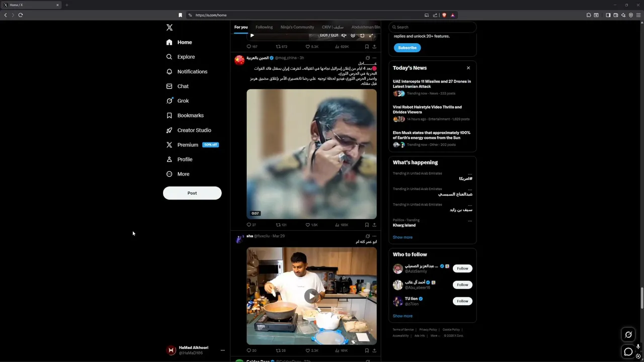Click Brave Shields lion icon in address bar

(444, 15)
